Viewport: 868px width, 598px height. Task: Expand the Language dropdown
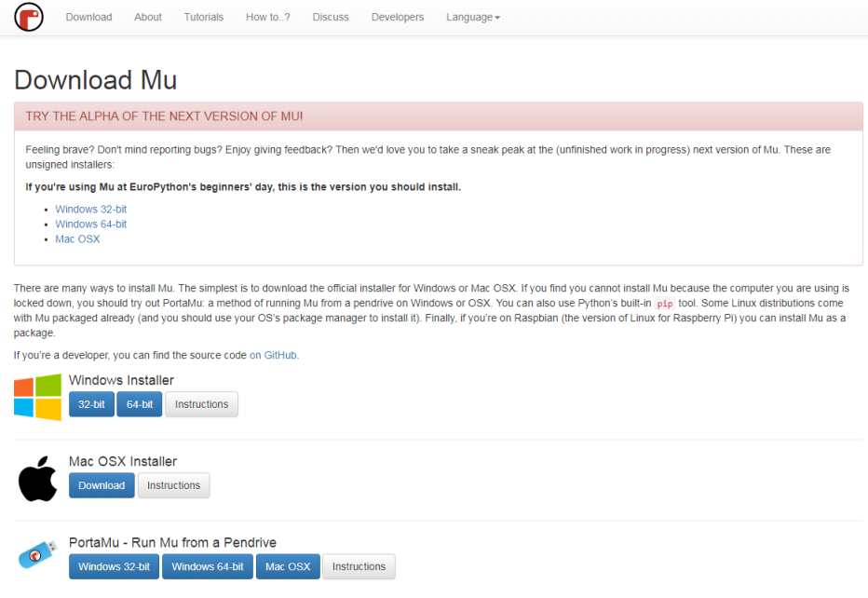pyautogui.click(x=473, y=17)
